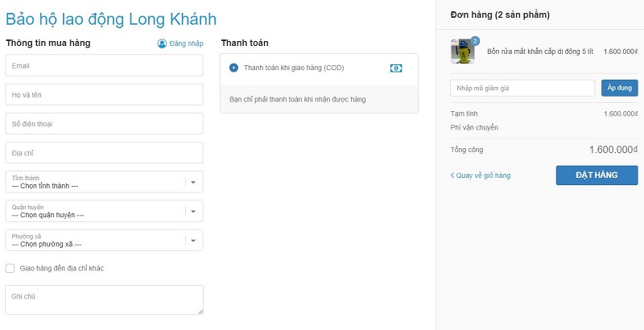Apply discount with Áp dụng button
Screen dimensions: 644x330
619,89
